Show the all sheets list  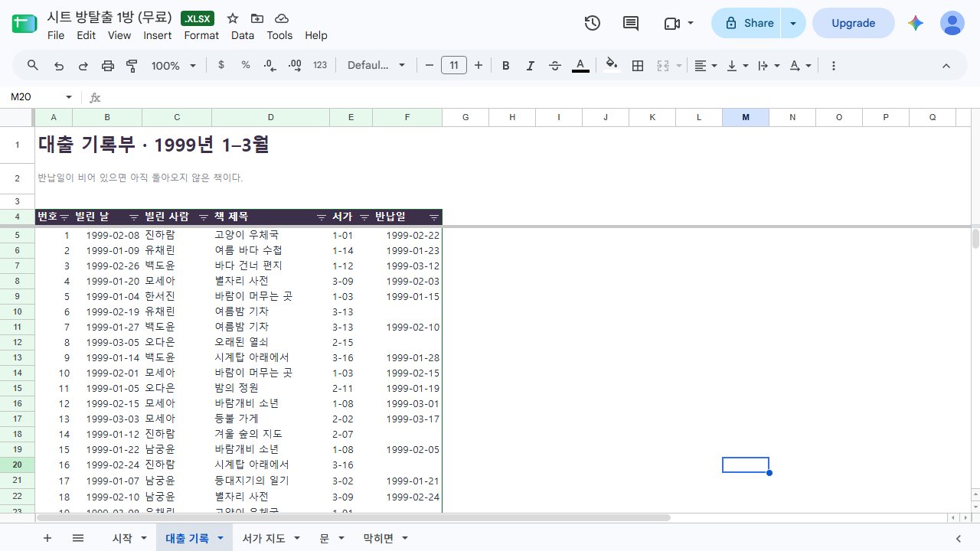(x=78, y=538)
